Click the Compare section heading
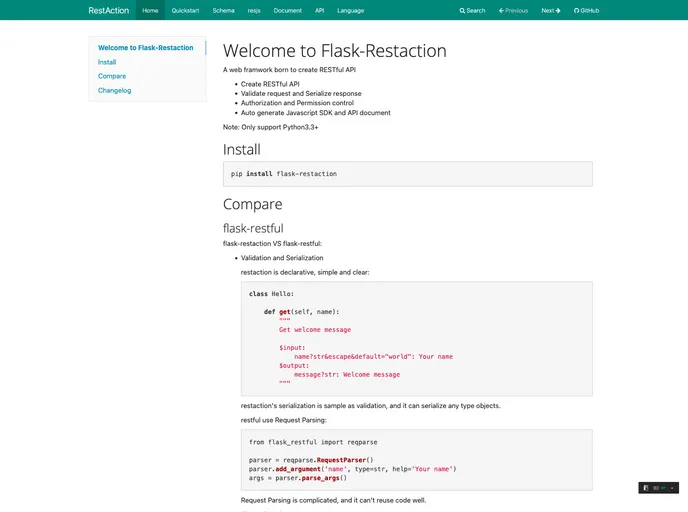Viewport: 688px width, 512px height. tap(253, 204)
